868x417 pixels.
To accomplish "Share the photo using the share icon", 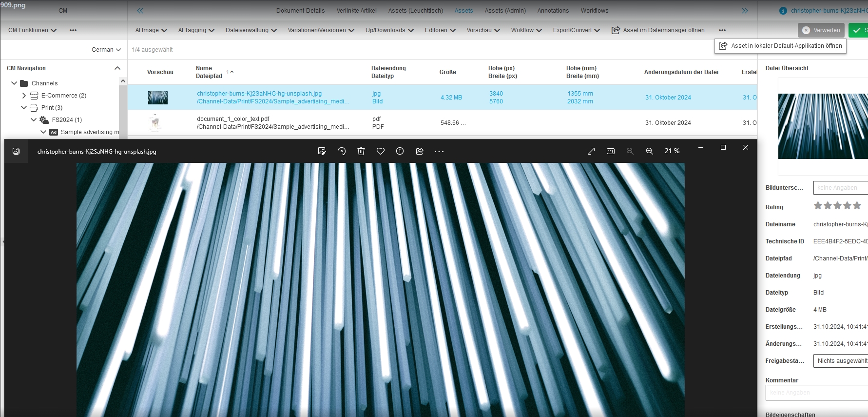I will 420,151.
